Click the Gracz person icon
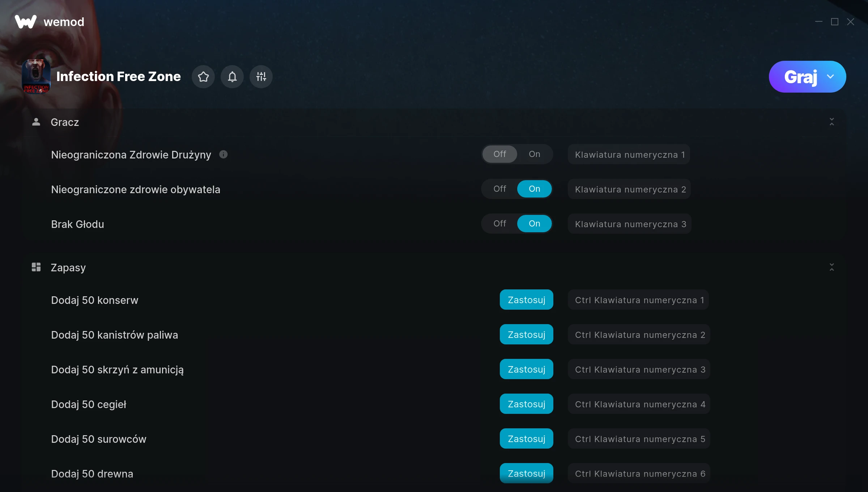The height and width of the screenshot is (492, 868). (x=36, y=122)
